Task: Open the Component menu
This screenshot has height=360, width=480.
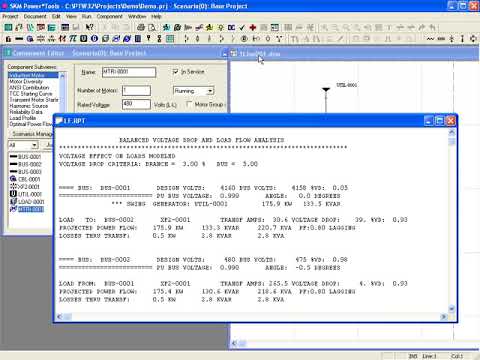Action: point(109,16)
